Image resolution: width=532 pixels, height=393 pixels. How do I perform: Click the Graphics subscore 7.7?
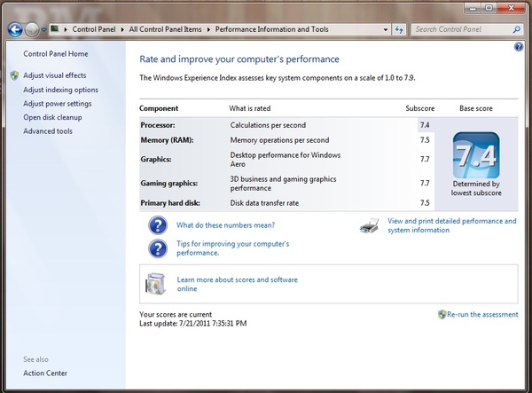pos(425,159)
